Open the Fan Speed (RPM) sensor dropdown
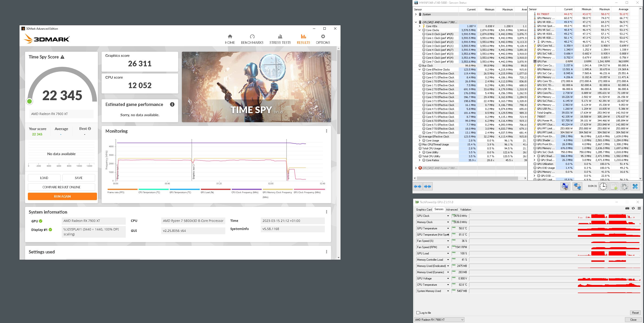Screen dimensions: 644x323 pos(448,247)
